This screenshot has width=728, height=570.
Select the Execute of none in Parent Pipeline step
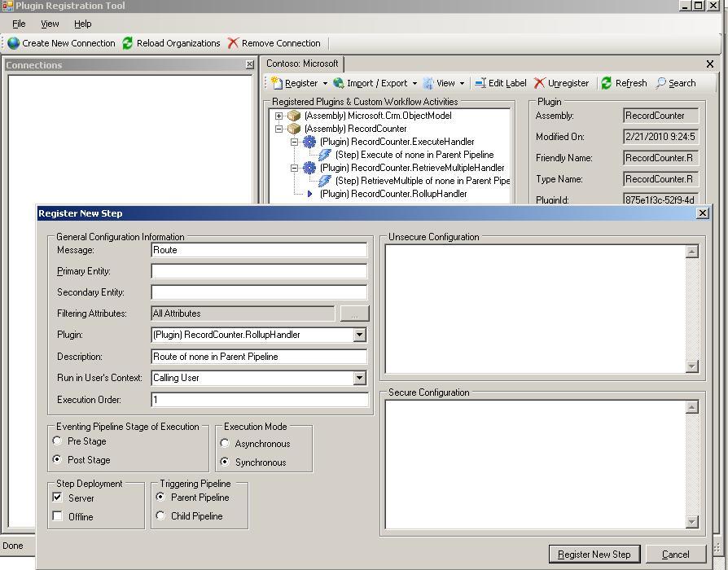[x=414, y=155]
